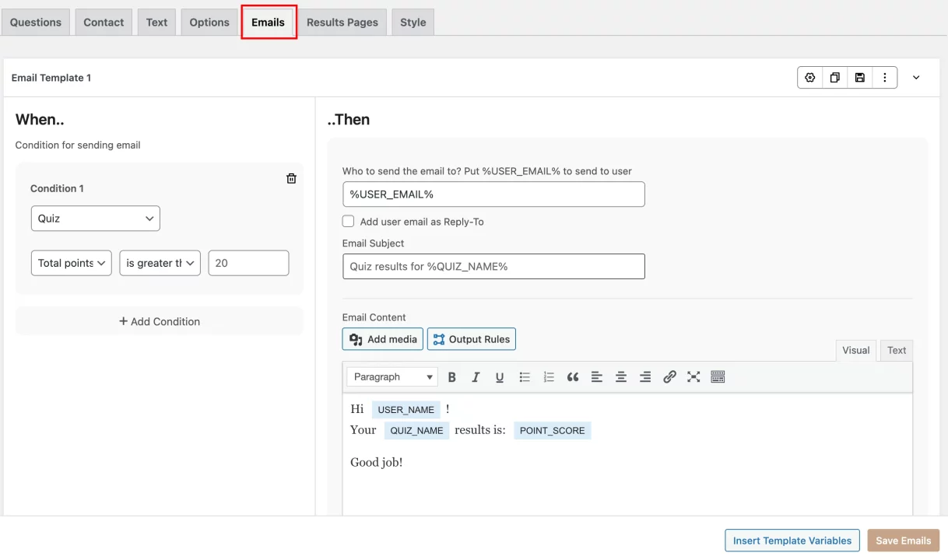Insert a bulleted list

point(524,376)
